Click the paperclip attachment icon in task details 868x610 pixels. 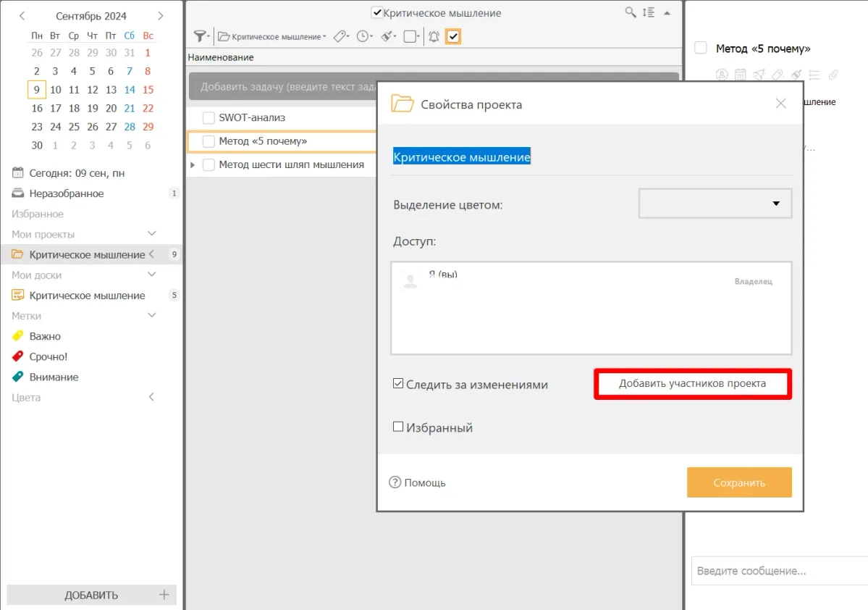point(833,75)
